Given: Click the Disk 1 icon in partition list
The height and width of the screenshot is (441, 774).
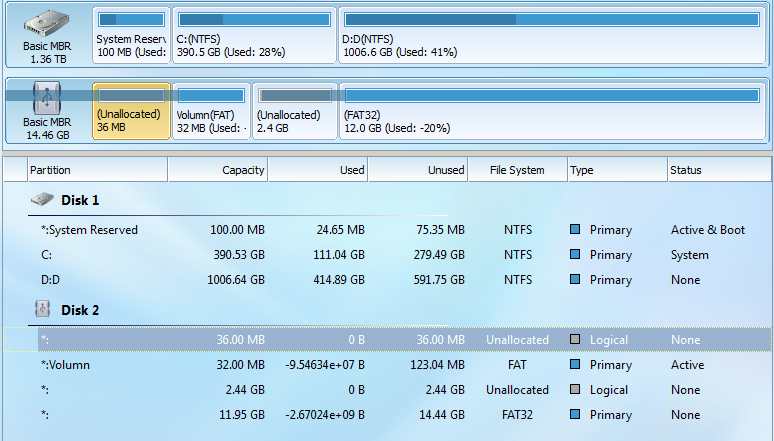Looking at the screenshot, I should [43, 200].
